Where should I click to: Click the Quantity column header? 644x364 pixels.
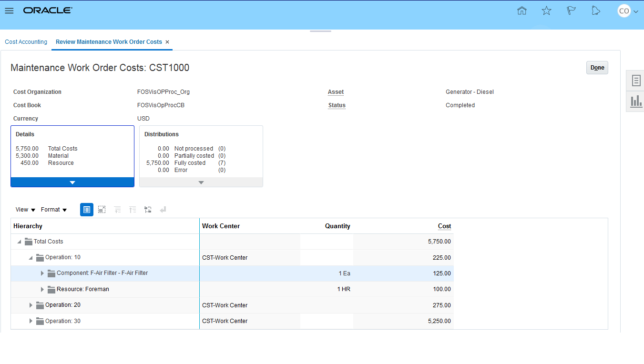(337, 226)
